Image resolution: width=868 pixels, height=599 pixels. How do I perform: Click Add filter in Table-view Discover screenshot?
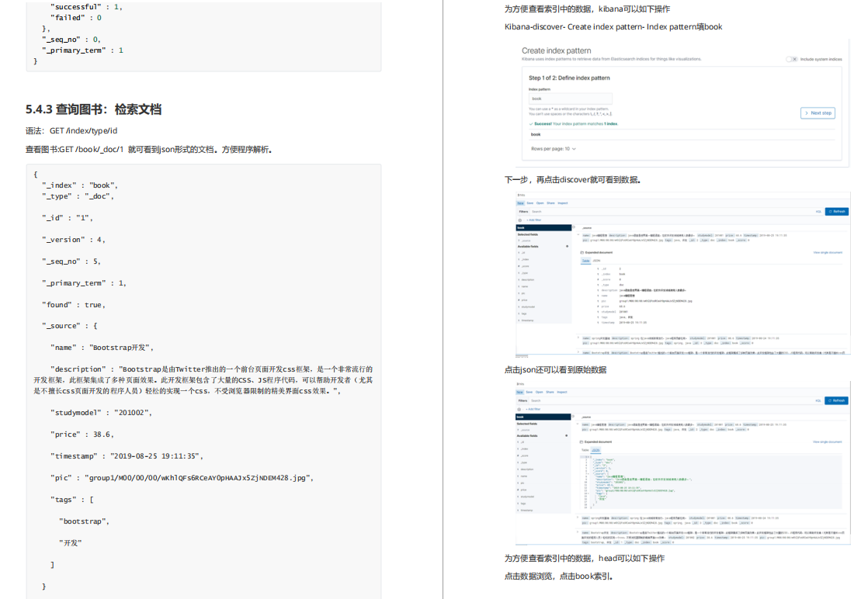(x=533, y=220)
